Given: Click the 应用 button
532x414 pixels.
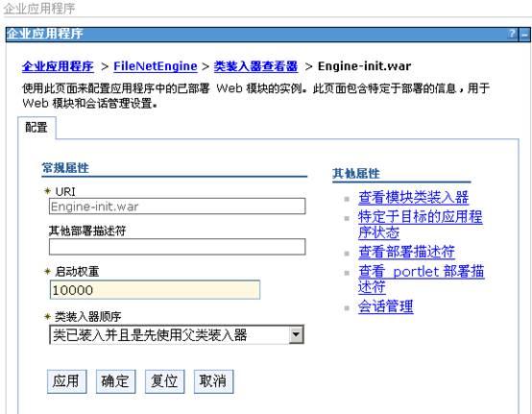Looking at the screenshot, I should pyautogui.click(x=67, y=381).
